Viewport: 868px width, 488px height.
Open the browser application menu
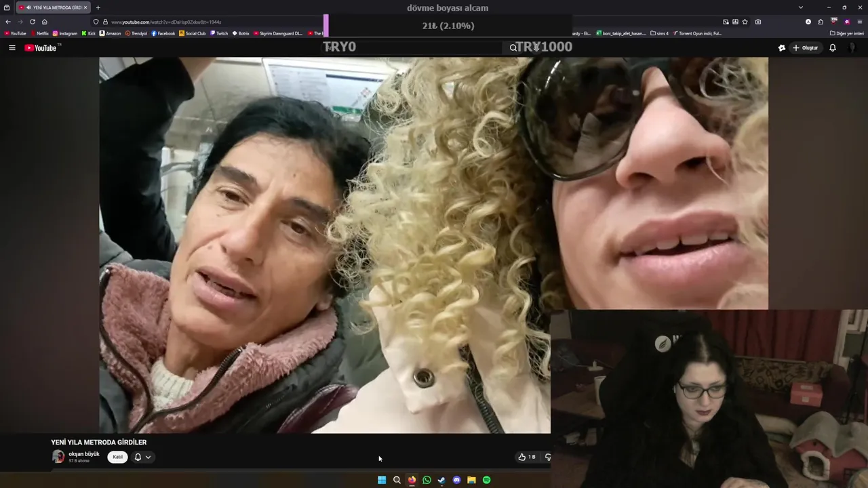(x=860, y=22)
